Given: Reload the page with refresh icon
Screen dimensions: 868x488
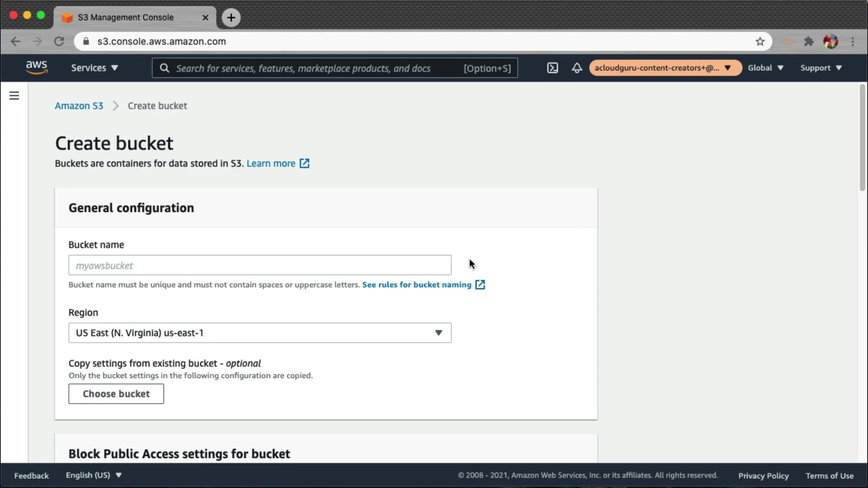Looking at the screenshot, I should 59,42.
